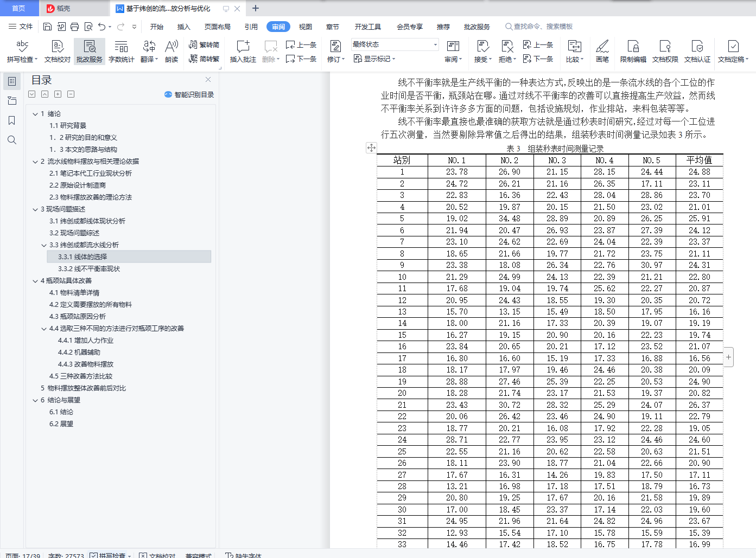Convert text with 简转繁
Screen dimensions: 756x558
[204, 59]
